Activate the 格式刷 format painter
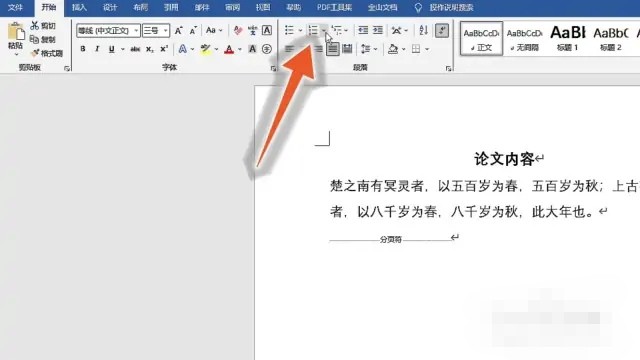Screen dimensions: 640x360 pos(47,53)
